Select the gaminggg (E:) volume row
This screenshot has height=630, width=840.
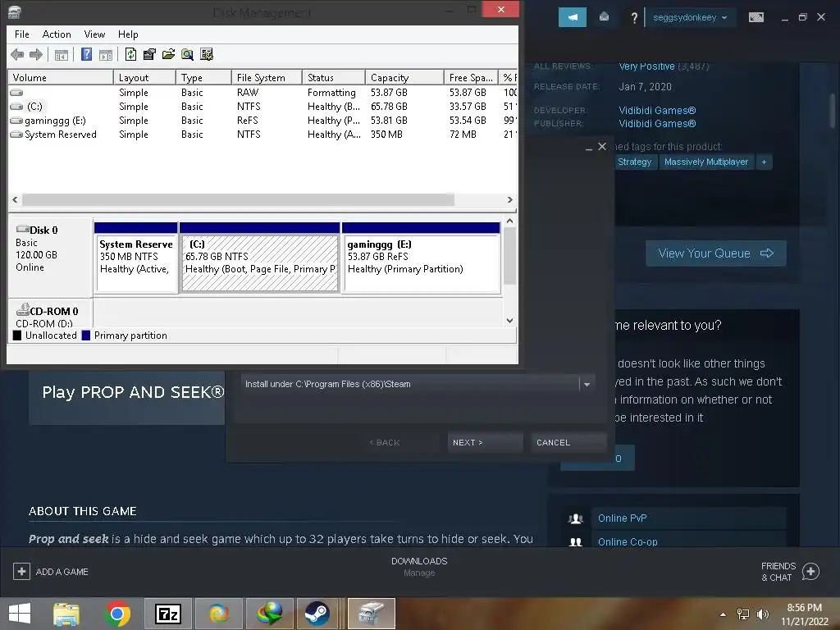pyautogui.click(x=262, y=121)
